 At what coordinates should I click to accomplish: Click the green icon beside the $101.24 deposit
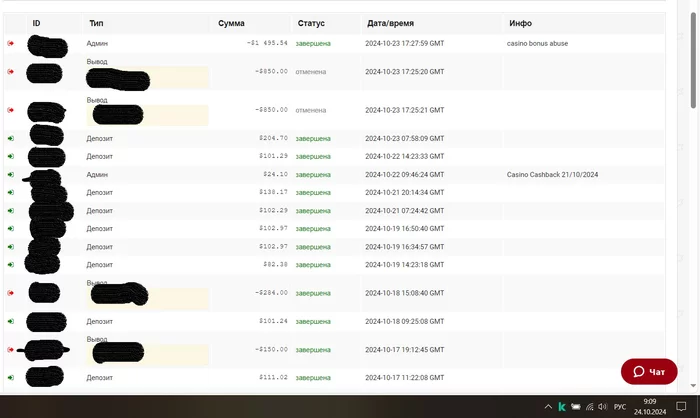[x=11, y=322]
